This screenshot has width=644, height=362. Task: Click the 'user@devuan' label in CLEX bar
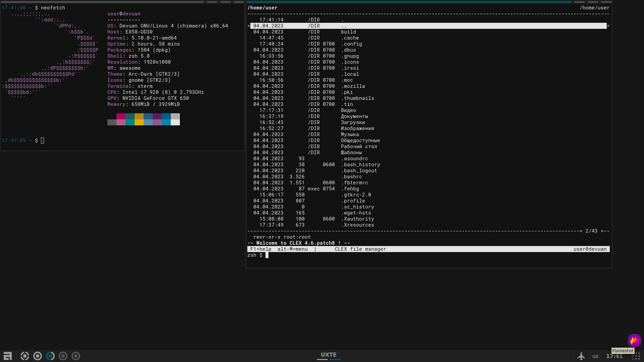coord(590,249)
